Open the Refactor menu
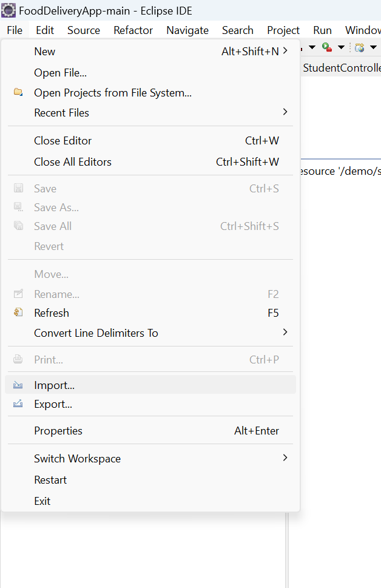This screenshot has width=381, height=588. pos(133,30)
